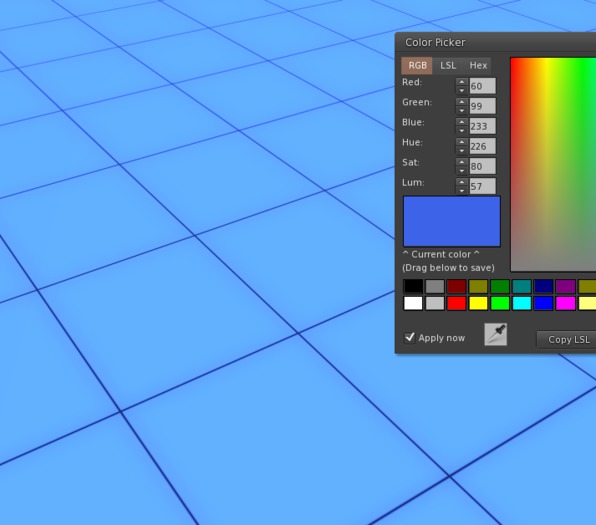Viewport: 596px width, 525px height.
Task: Select the dark red maroon palette swatch
Action: [457, 286]
